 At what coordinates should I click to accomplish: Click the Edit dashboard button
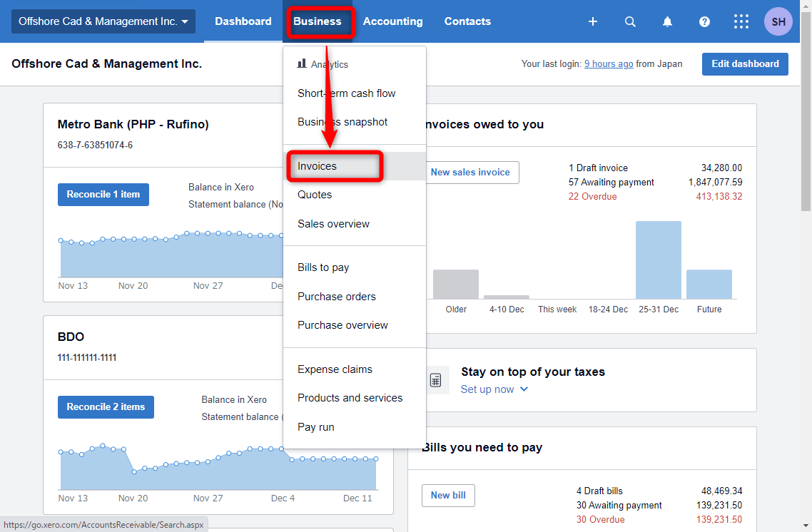pos(745,64)
